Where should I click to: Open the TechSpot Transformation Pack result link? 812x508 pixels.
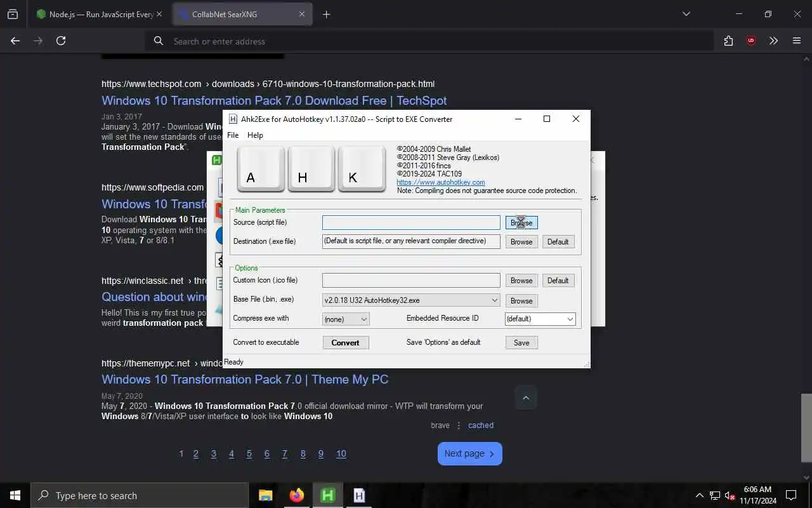[x=274, y=100]
